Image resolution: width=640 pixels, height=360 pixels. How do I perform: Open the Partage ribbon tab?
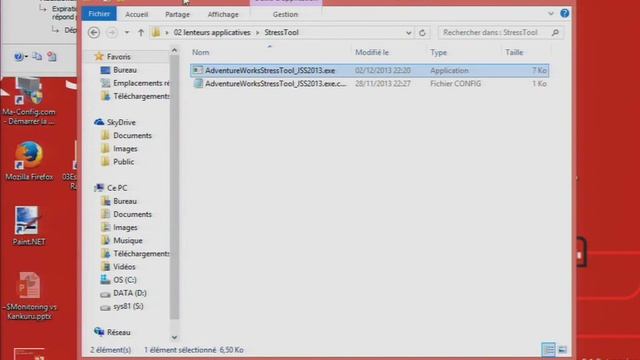[177, 14]
